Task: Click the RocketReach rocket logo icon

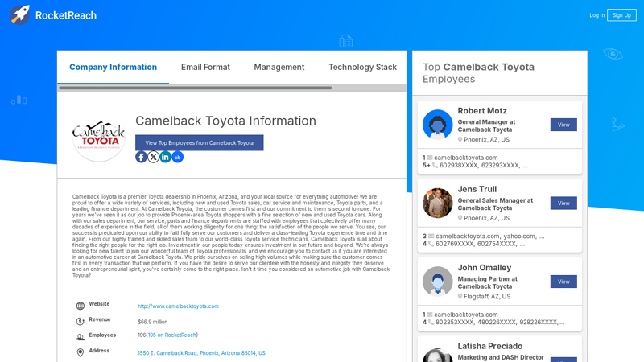Action: 19,15
